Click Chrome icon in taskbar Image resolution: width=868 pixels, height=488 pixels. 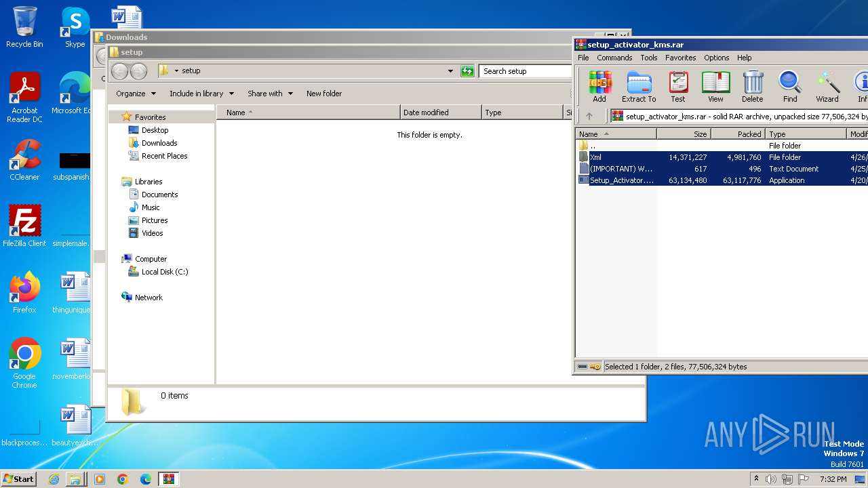click(x=123, y=479)
